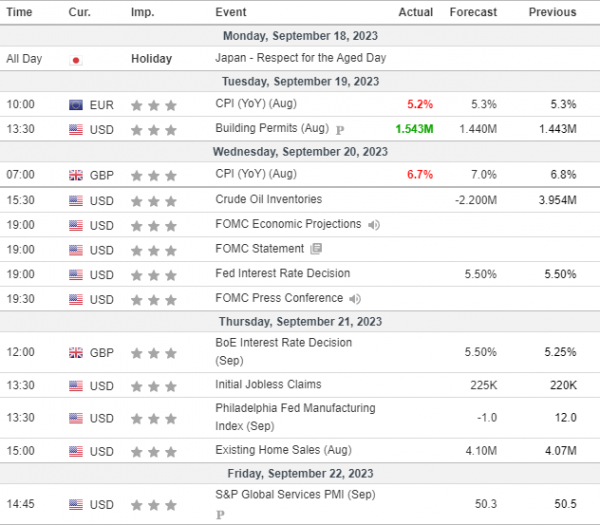Viewport: 600px width, 525px height.
Task: Sort by the Time column header
Action: pos(20,12)
